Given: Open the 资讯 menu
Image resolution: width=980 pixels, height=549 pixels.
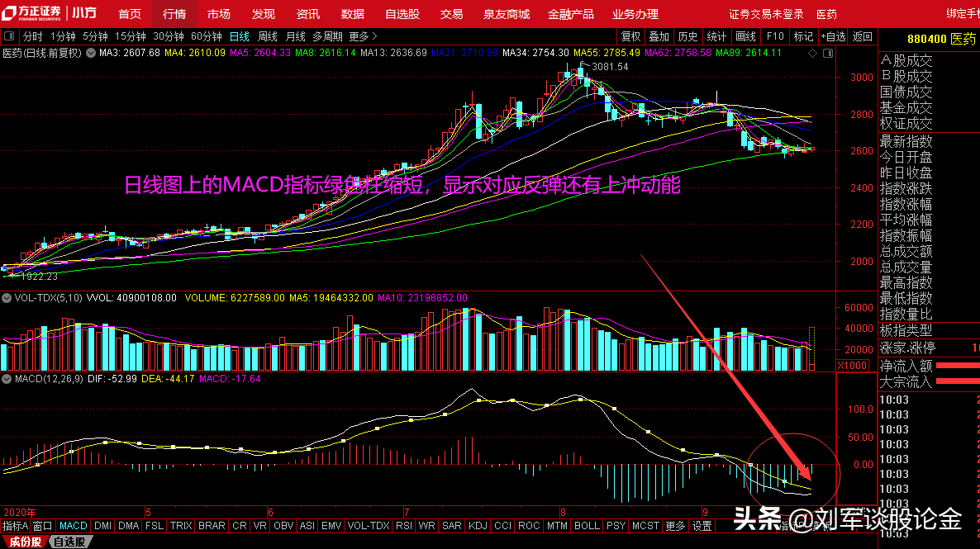Looking at the screenshot, I should pyautogui.click(x=308, y=14).
